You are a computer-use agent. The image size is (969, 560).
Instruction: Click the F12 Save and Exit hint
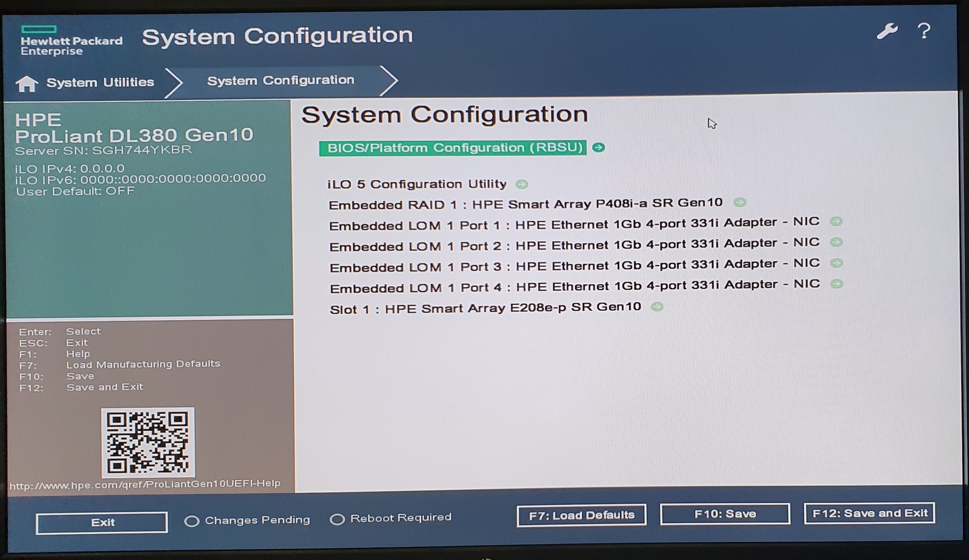pos(81,387)
